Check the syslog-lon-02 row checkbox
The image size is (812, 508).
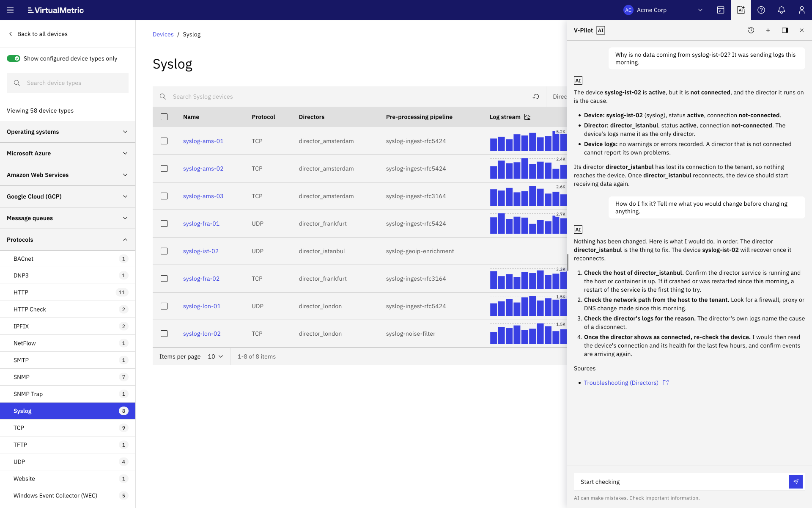point(164,334)
